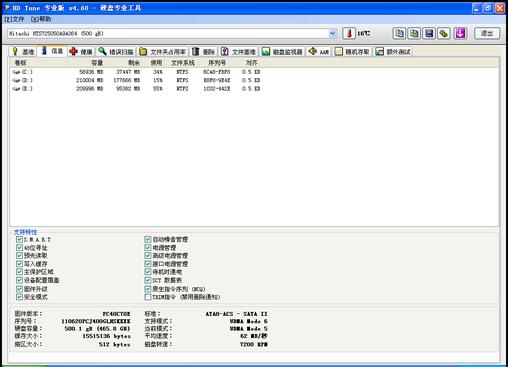508x367 pixels.
Task: Click the thermometer temperature icon
Action: [349, 33]
